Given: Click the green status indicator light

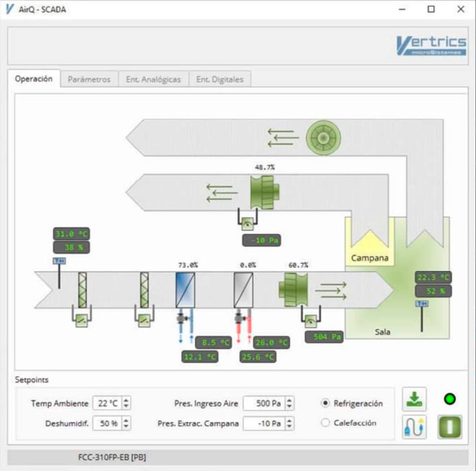Looking at the screenshot, I should [450, 399].
